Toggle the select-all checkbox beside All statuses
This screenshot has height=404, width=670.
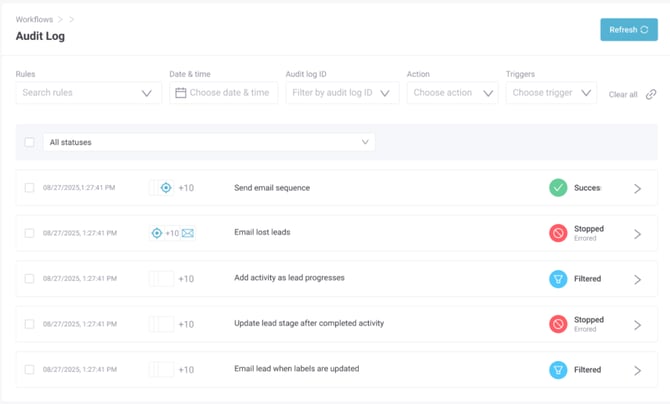29,142
